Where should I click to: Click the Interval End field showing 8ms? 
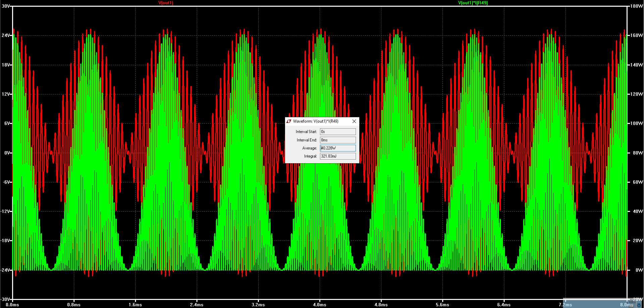click(338, 140)
